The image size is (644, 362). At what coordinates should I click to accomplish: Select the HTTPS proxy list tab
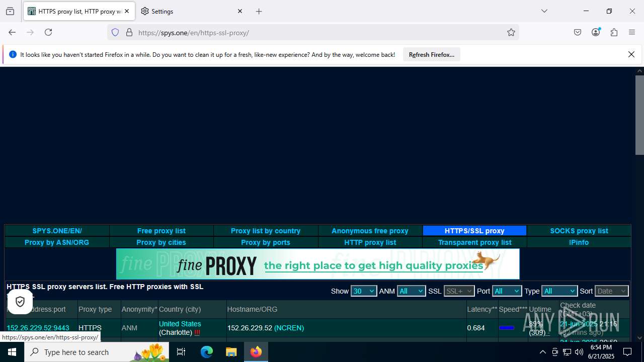[x=79, y=11]
